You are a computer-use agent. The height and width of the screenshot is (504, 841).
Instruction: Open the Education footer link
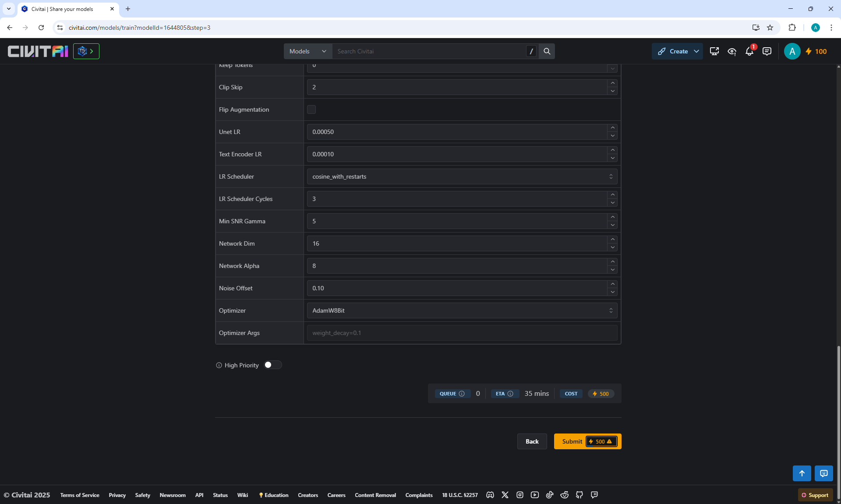tap(274, 495)
